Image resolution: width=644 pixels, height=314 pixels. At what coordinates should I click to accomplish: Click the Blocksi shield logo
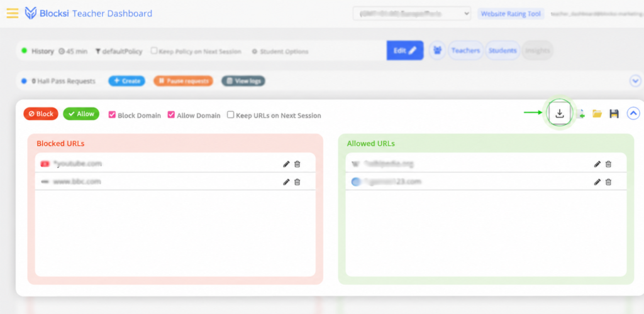pos(31,13)
